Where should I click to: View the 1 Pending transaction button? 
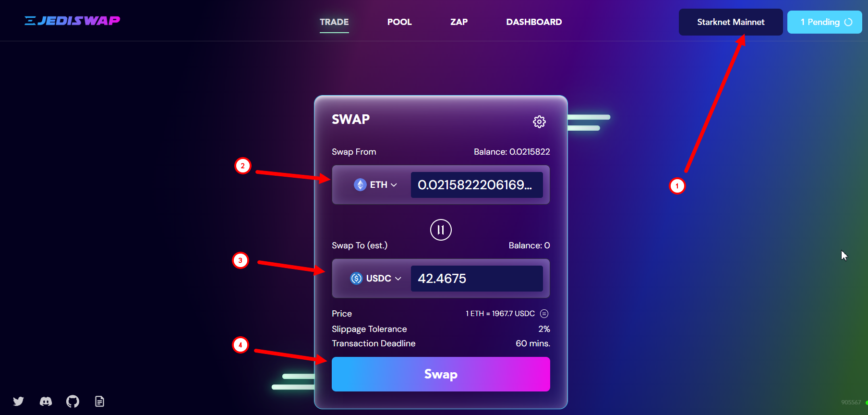[x=825, y=22]
